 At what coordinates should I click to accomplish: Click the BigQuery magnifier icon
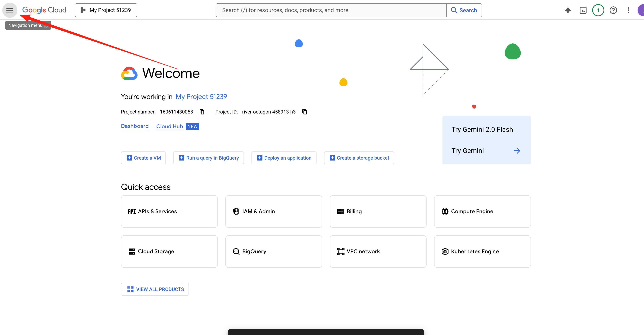tap(236, 251)
